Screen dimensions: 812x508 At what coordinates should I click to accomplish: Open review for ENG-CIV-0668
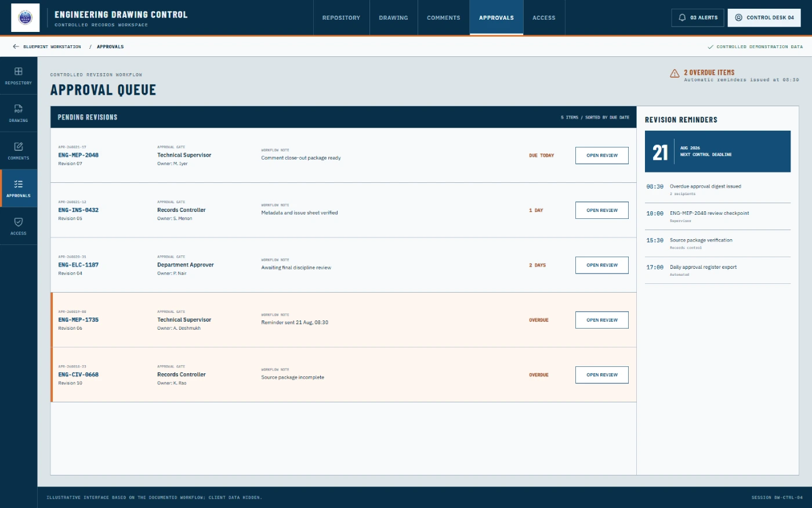[x=602, y=375]
